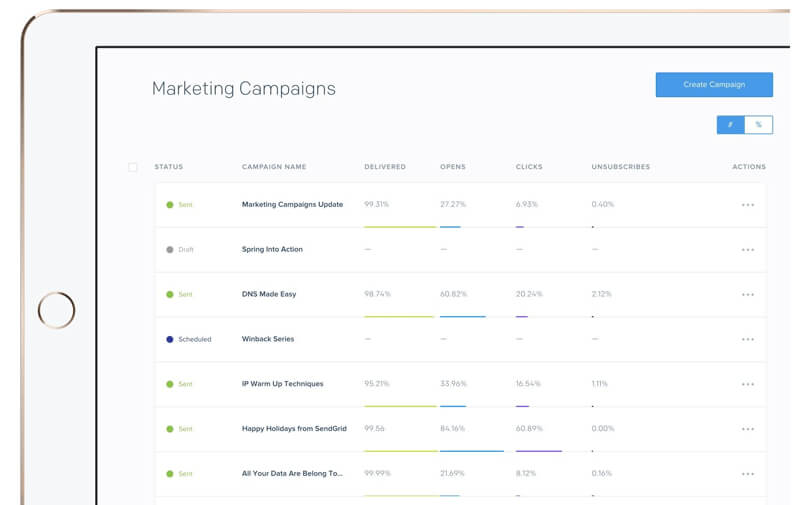Switch metrics to the % percentage view

coord(759,124)
